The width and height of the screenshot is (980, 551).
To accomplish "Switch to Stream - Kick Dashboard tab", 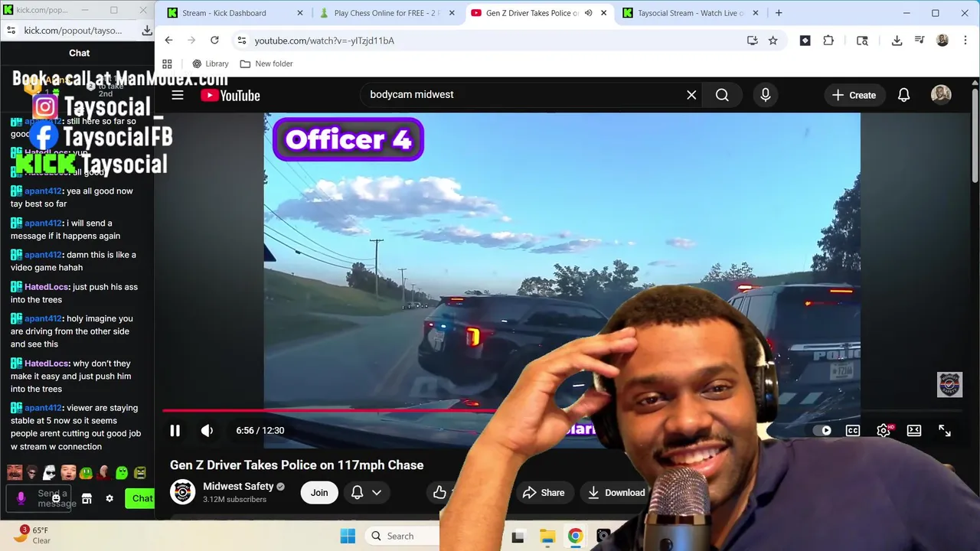I will 234,13.
